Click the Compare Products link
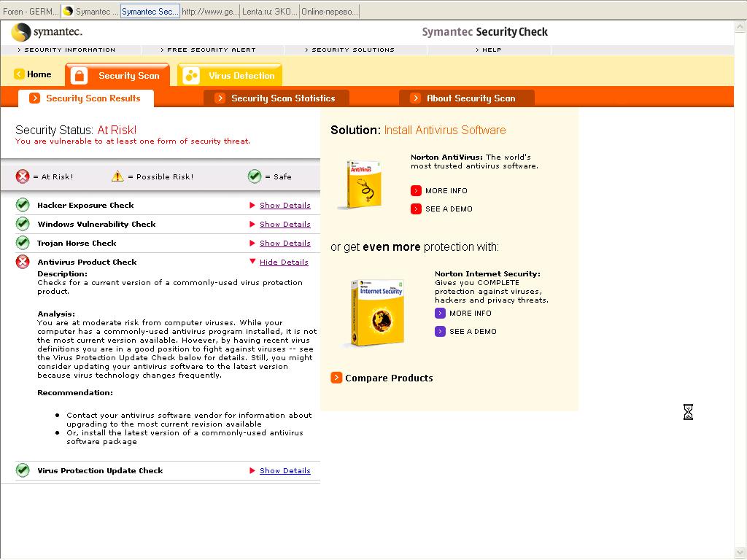 (x=389, y=378)
